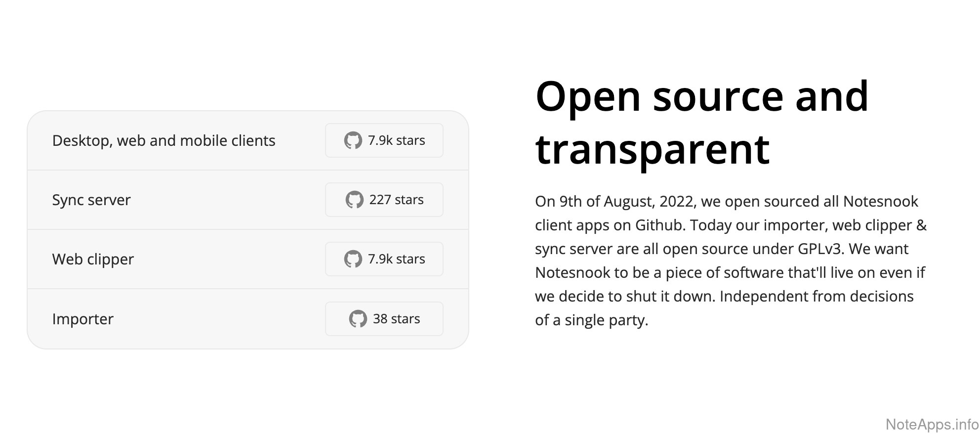
Task: Click "single party" at paragraph end
Action: (605, 320)
